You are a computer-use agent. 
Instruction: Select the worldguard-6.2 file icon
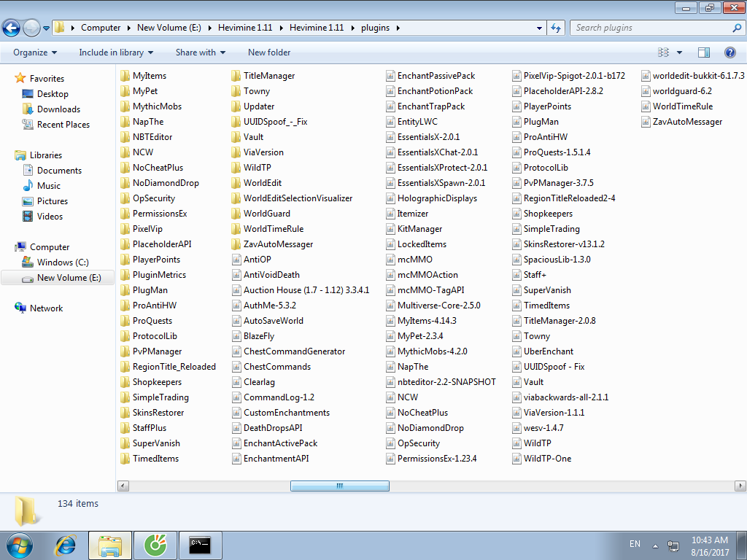[x=646, y=91]
